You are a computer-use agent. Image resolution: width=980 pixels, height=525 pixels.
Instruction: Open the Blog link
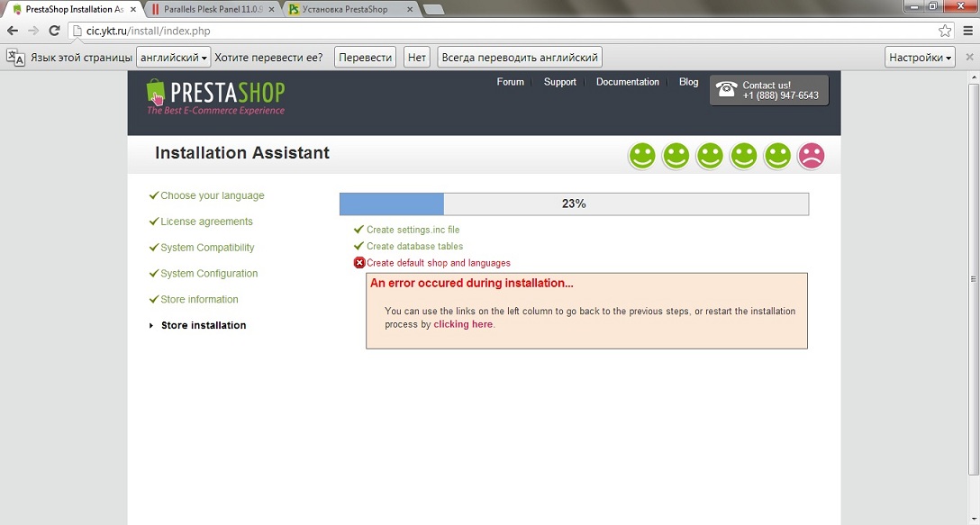point(689,82)
